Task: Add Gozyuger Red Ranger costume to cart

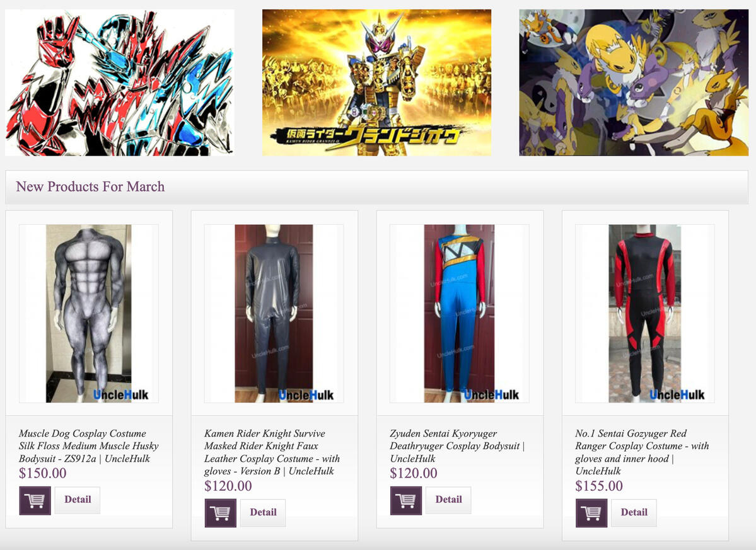Action: pos(591,513)
